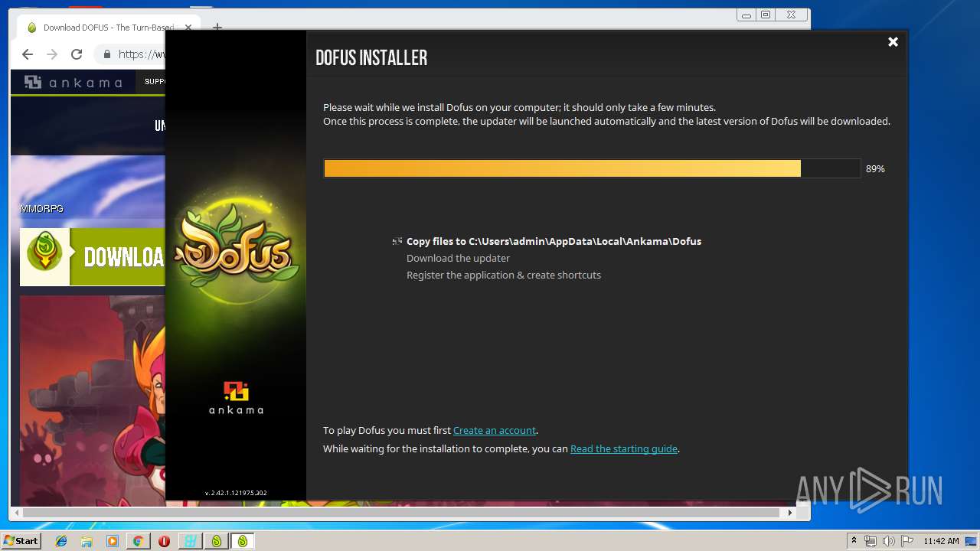
Task: Click the Chrome address bar
Action: click(x=130, y=54)
